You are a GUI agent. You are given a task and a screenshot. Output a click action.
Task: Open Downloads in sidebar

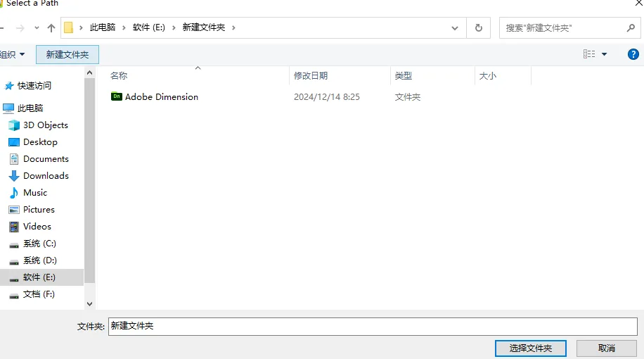46,175
